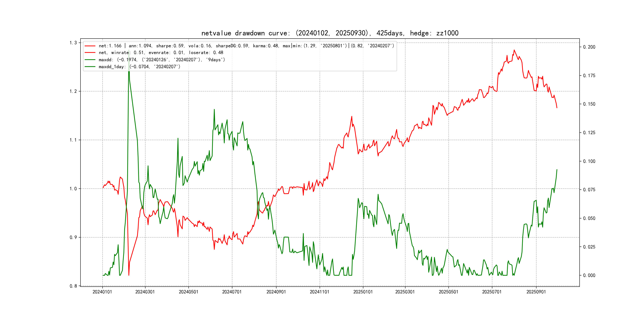644x322 pixels.
Task: Click x-axis date label 20240701
Action: [x=232, y=292]
